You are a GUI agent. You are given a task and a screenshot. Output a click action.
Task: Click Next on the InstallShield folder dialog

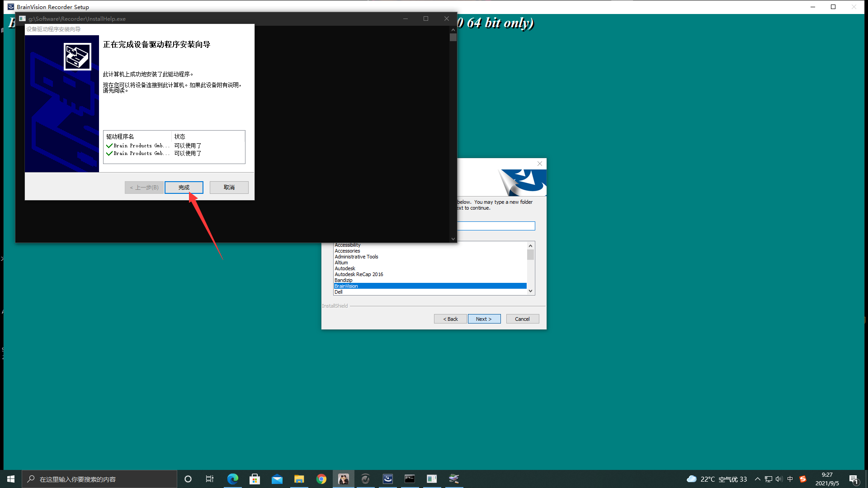point(484,319)
